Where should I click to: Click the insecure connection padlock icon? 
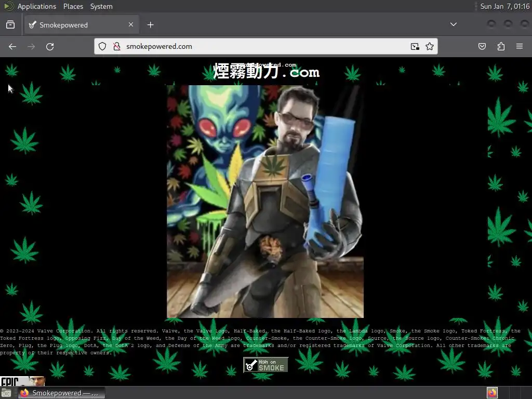117,46
